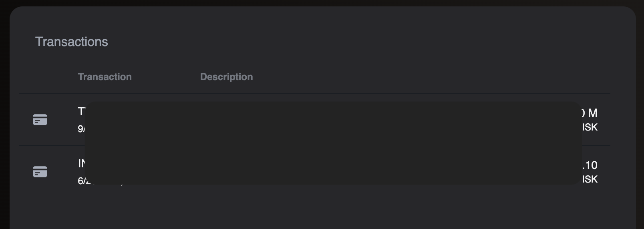
Task: Click the Transactions panel heading
Action: [x=71, y=42]
